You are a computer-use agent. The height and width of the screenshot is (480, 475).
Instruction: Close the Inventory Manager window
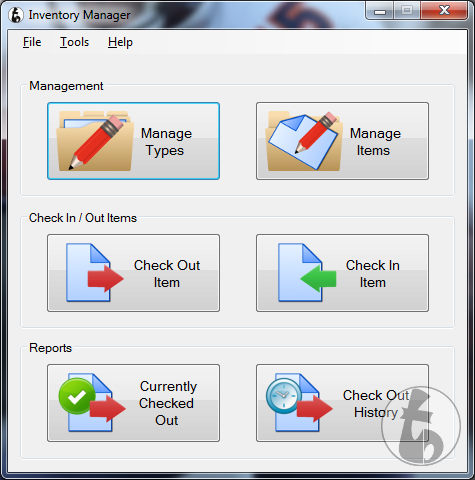(x=444, y=11)
